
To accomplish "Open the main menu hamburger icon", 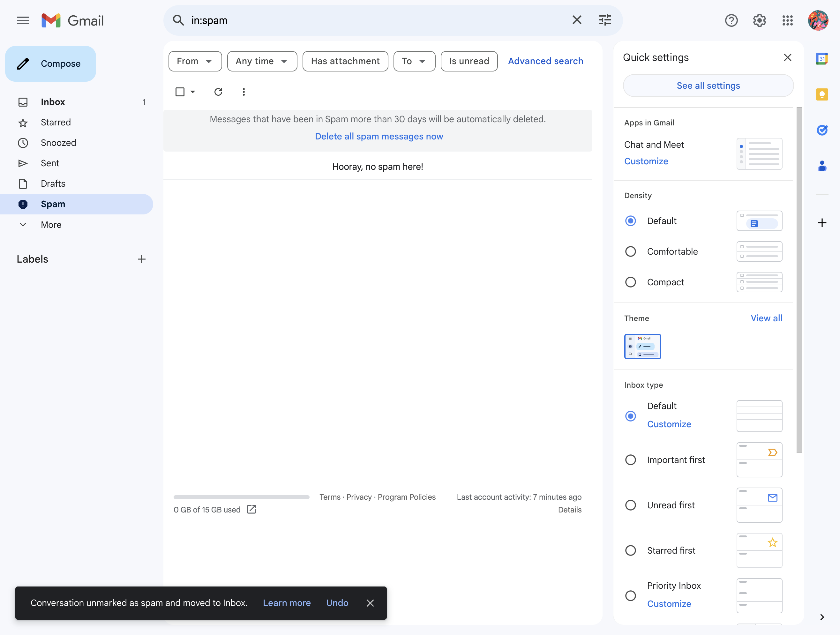I will coord(23,20).
